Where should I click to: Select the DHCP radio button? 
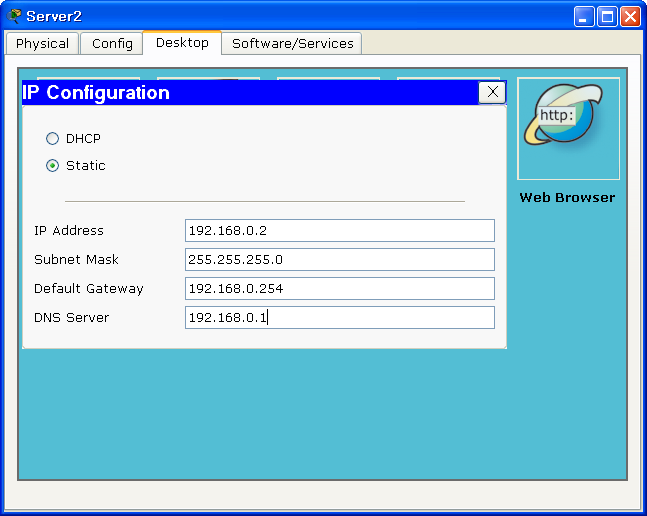tap(52, 139)
